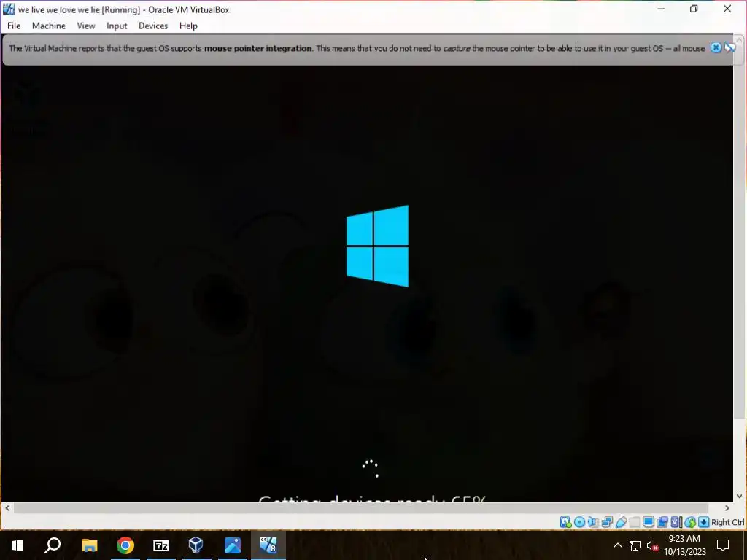Open the Windows Start menu
747x560 pixels.
click(x=18, y=545)
